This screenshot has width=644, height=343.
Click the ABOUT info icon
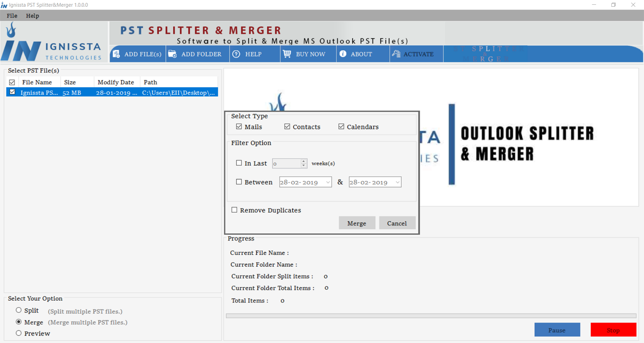[x=343, y=54]
